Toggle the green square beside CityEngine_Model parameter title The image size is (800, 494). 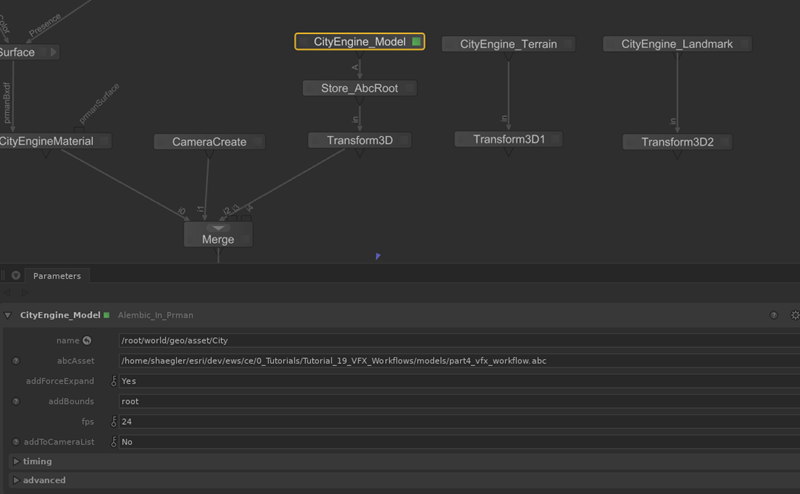coord(105,315)
